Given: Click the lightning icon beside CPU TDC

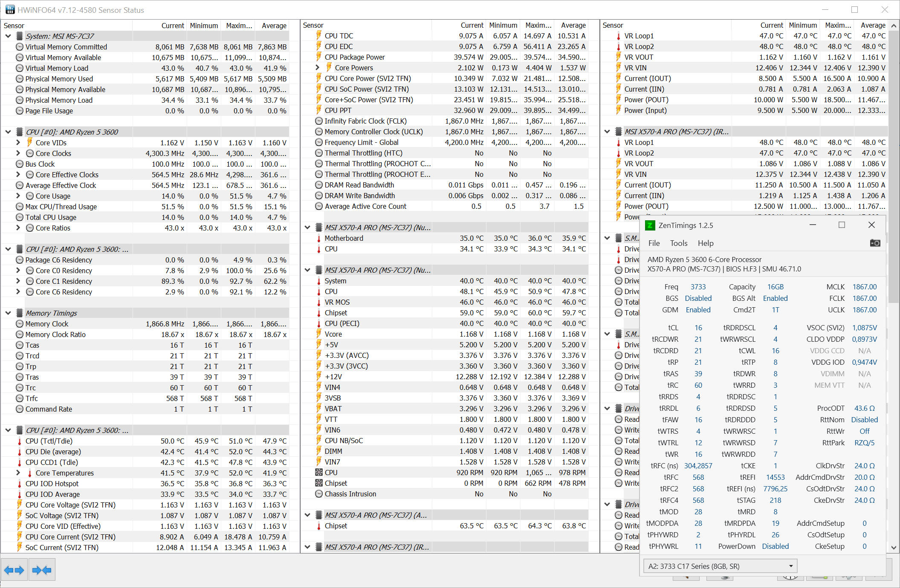Looking at the screenshot, I should 319,36.
